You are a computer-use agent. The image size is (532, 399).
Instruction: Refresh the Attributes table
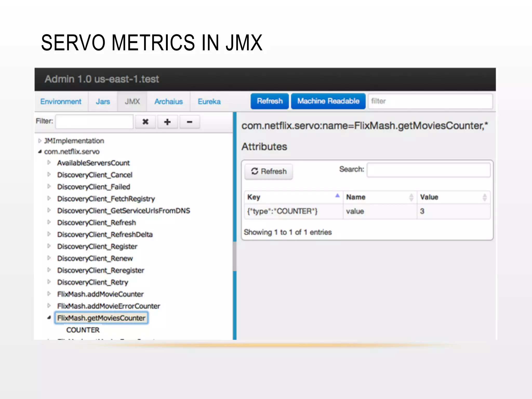pyautogui.click(x=269, y=171)
